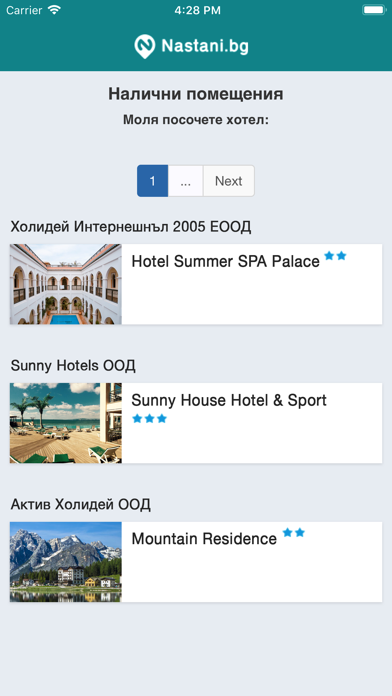
Task: Go to the Next page of hotels
Action: [x=229, y=181]
